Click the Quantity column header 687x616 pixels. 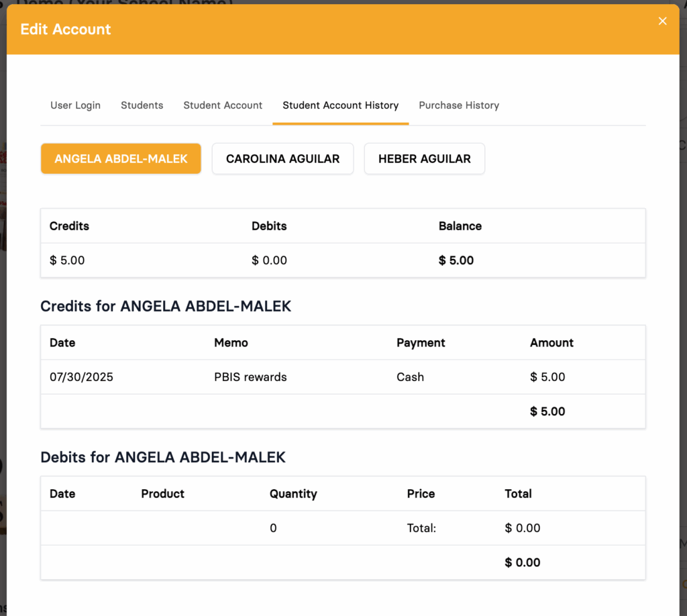point(293,494)
